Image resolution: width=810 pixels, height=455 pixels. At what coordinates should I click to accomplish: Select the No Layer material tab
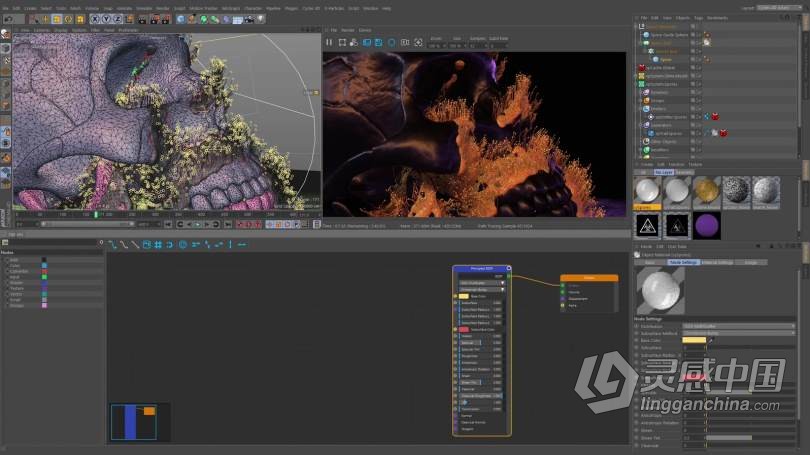pos(663,172)
